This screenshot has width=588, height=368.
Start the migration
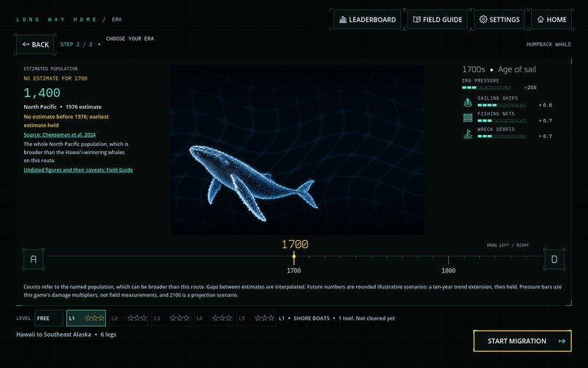(x=522, y=341)
